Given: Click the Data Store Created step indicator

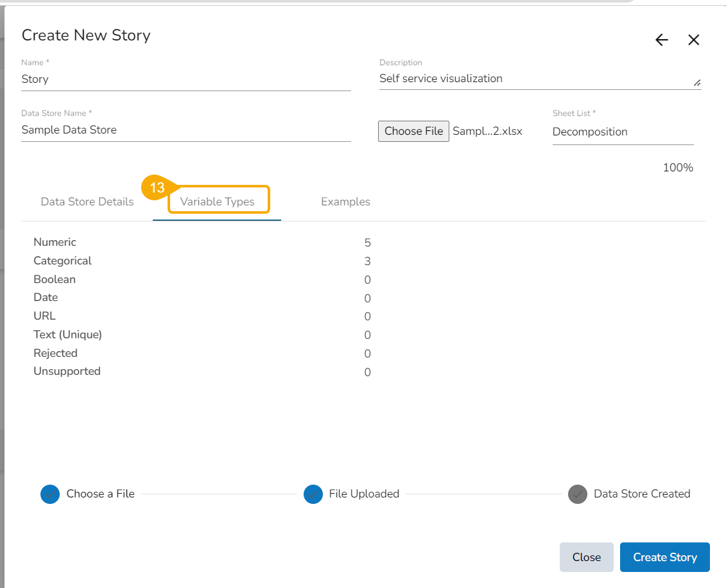Looking at the screenshot, I should [577, 494].
